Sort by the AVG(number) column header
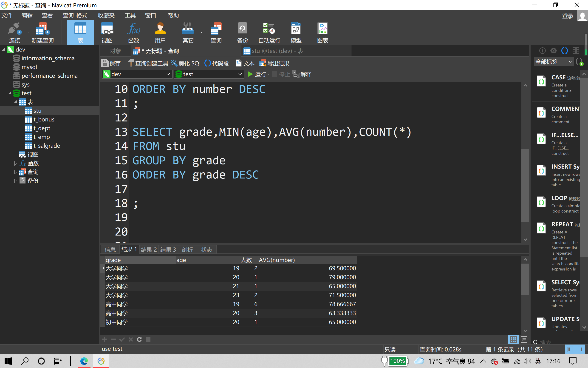Viewport: 588px width, 368px height. click(307, 260)
